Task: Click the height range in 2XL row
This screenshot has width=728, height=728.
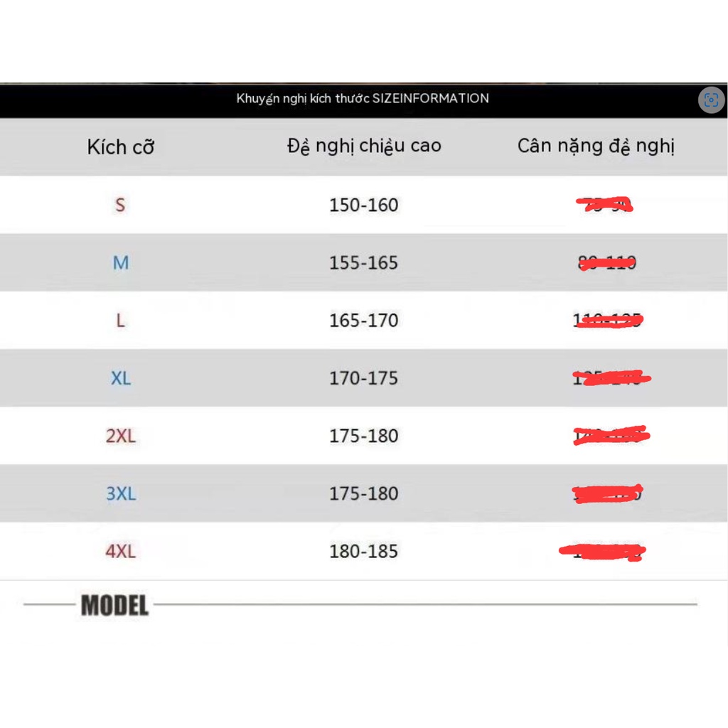Action: [364, 436]
